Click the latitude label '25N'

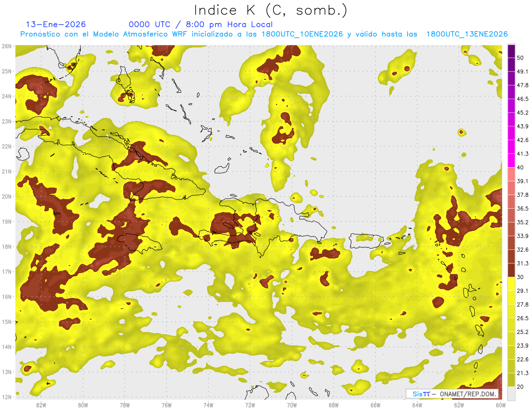[x=7, y=71]
